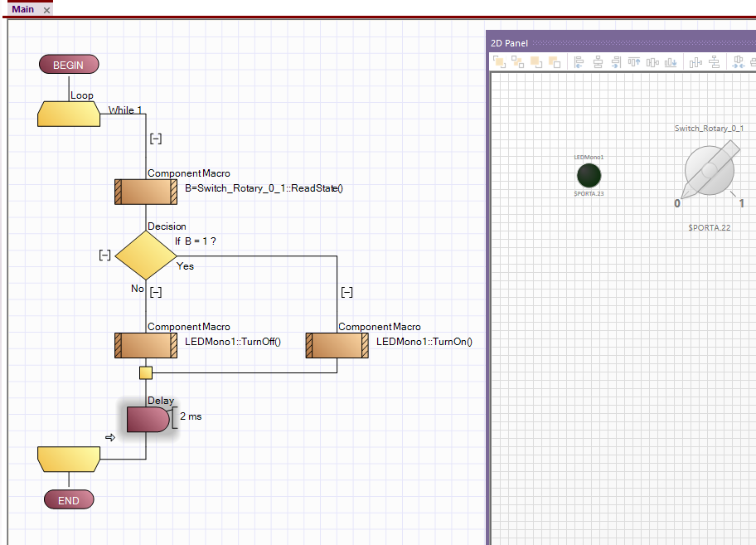The image size is (756, 545).
Task: Click the Align horizontal centers icon
Action: (x=598, y=62)
